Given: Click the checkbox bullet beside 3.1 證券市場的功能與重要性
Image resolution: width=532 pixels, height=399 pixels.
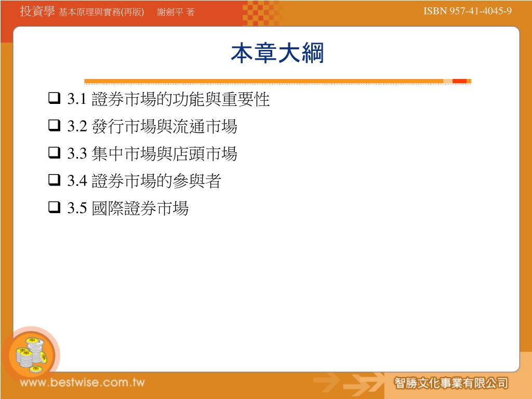Looking at the screenshot, I should point(54,98).
